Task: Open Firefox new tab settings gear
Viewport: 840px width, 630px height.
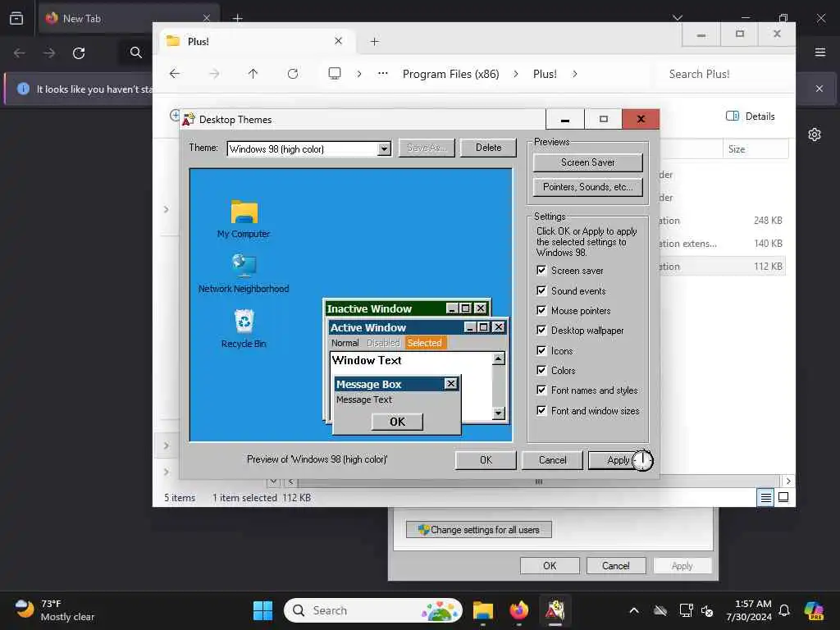Action: pyautogui.click(x=815, y=135)
